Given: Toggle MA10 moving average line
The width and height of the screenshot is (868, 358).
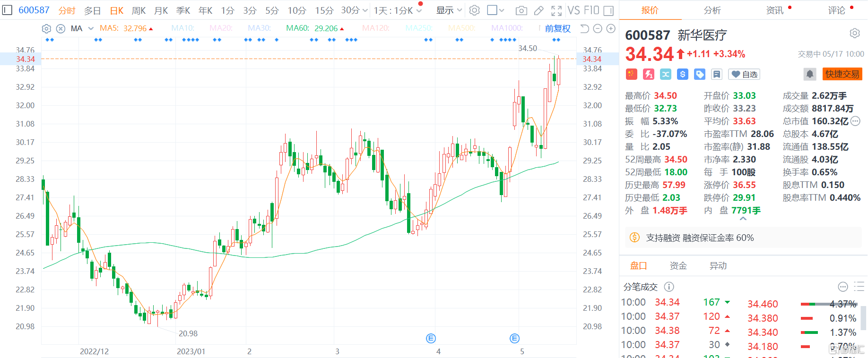Looking at the screenshot, I should [x=183, y=28].
